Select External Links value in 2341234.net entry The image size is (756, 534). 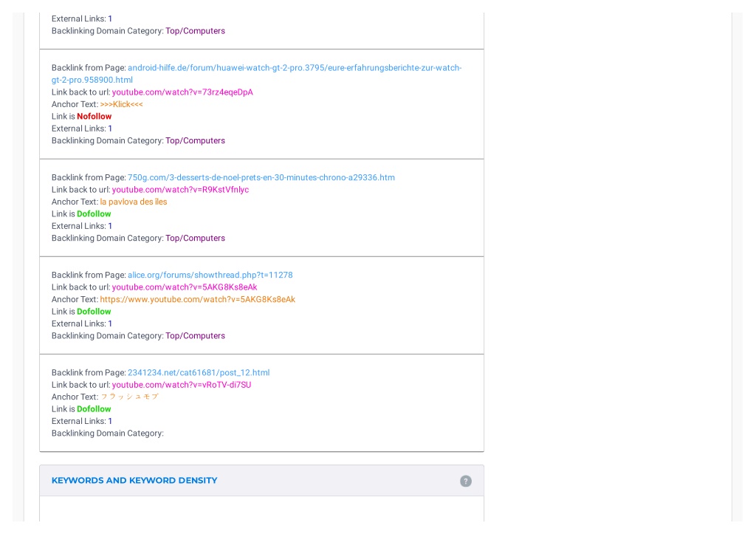pos(110,421)
